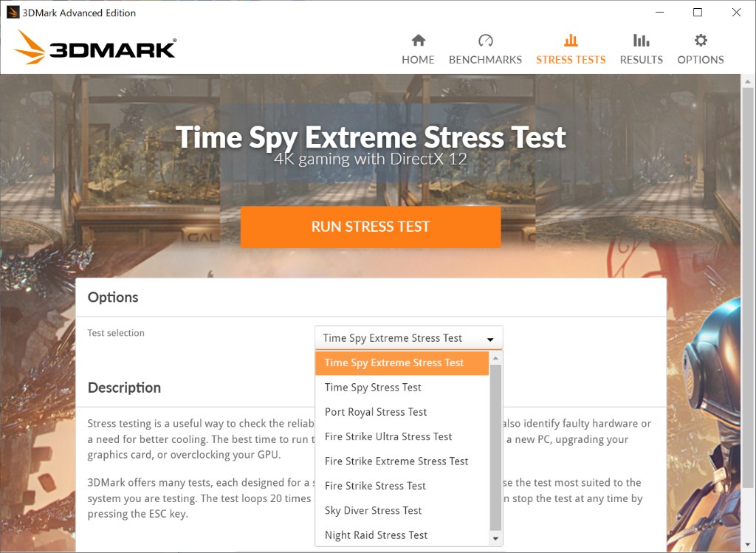Click the 3DMark logo
This screenshot has width=756, height=553.
pos(94,48)
